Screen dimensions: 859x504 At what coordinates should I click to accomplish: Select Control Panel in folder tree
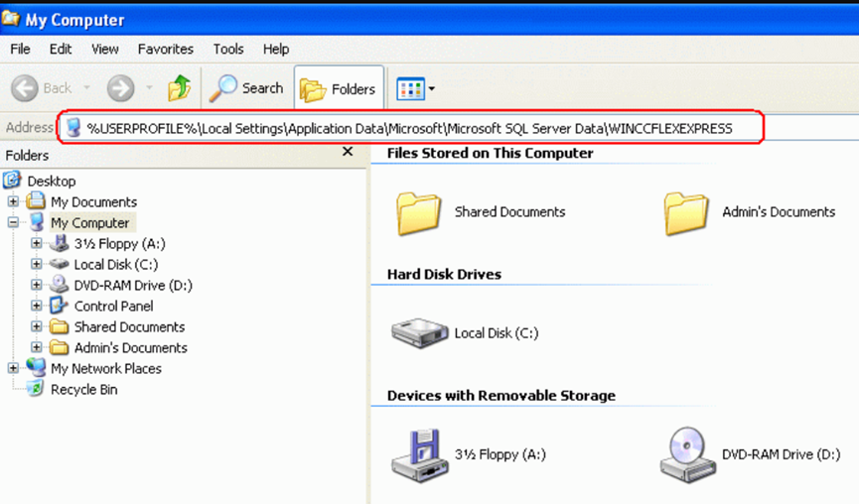click(113, 306)
